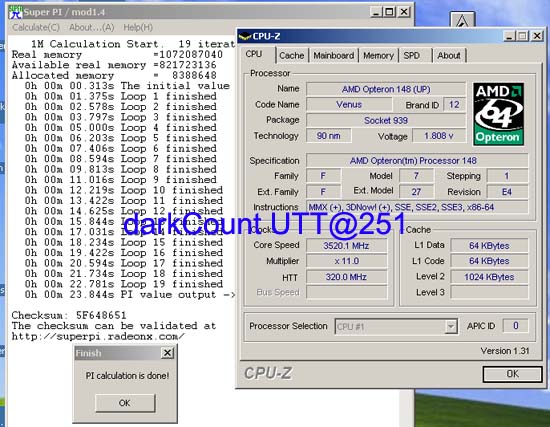Click the Stepping 1 value
Screen dimensions: 550x427
click(x=507, y=176)
